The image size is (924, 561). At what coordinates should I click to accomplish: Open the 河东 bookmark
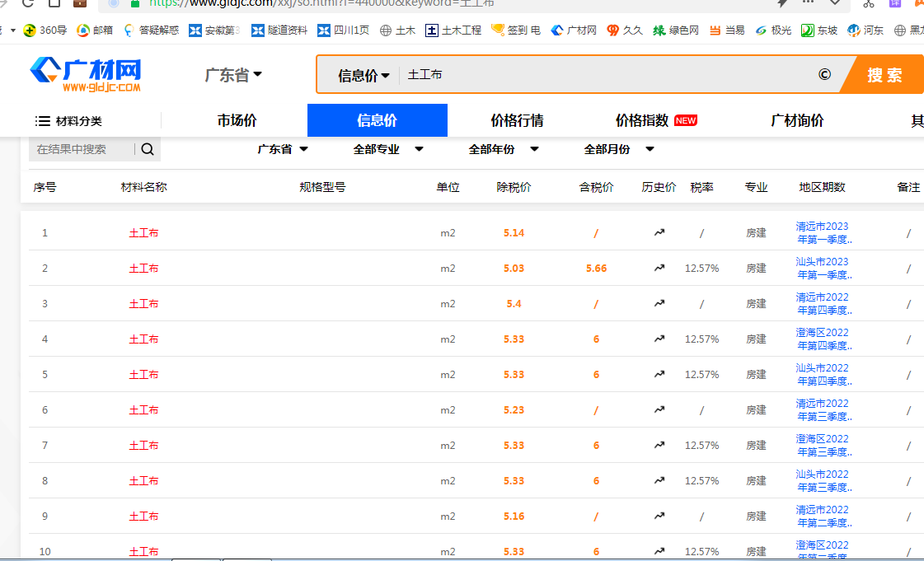tap(865, 30)
